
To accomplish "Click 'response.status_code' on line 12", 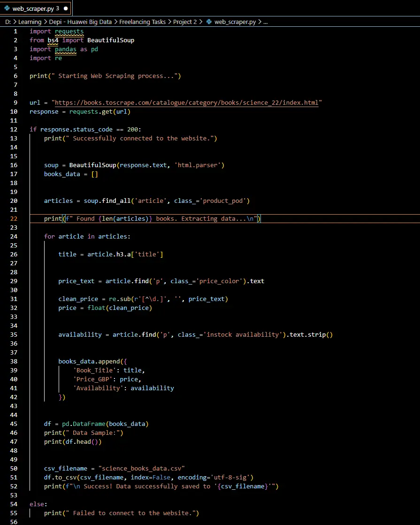I will point(76,130).
